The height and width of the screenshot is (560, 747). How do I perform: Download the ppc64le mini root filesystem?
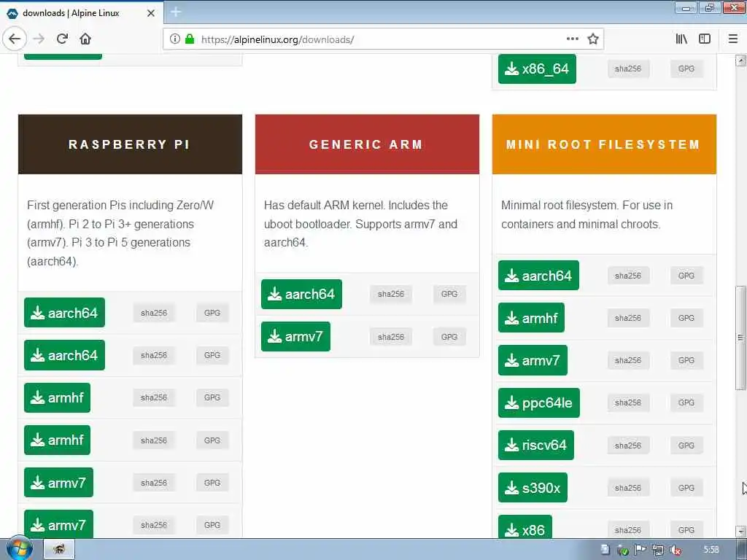539,402
